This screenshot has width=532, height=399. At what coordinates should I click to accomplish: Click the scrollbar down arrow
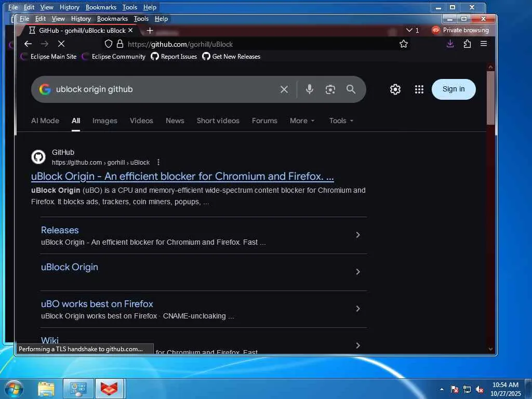point(490,349)
